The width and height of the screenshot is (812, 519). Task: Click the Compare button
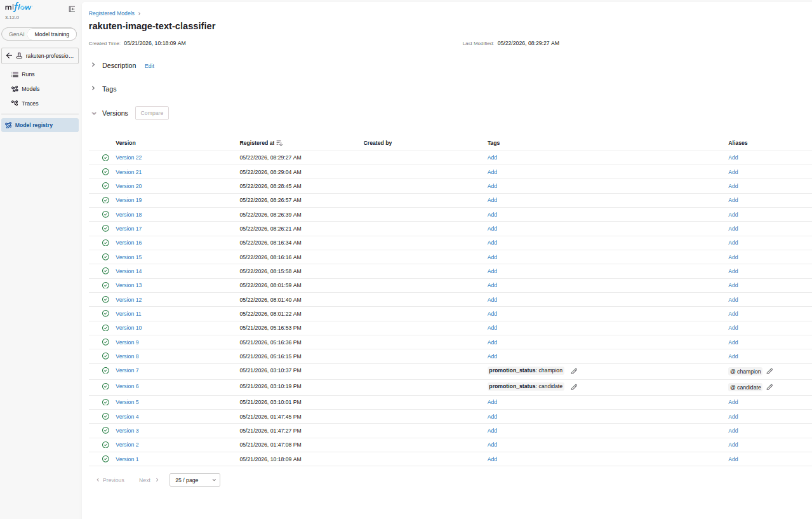pyautogui.click(x=152, y=113)
